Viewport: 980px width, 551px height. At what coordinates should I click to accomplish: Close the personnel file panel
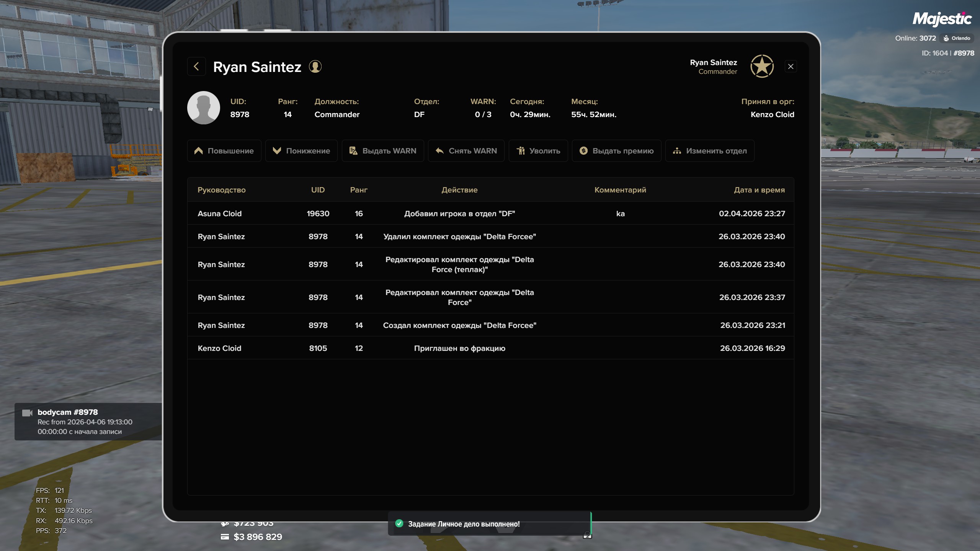791,67
